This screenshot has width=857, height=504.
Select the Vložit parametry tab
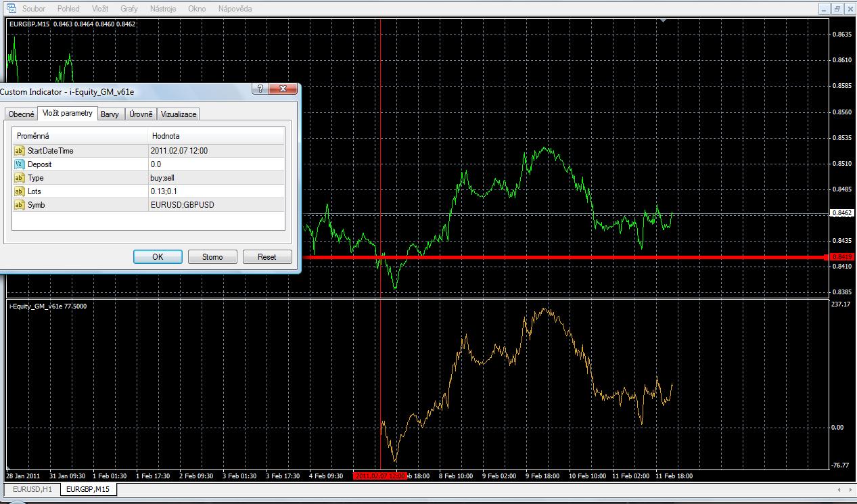[x=68, y=113]
